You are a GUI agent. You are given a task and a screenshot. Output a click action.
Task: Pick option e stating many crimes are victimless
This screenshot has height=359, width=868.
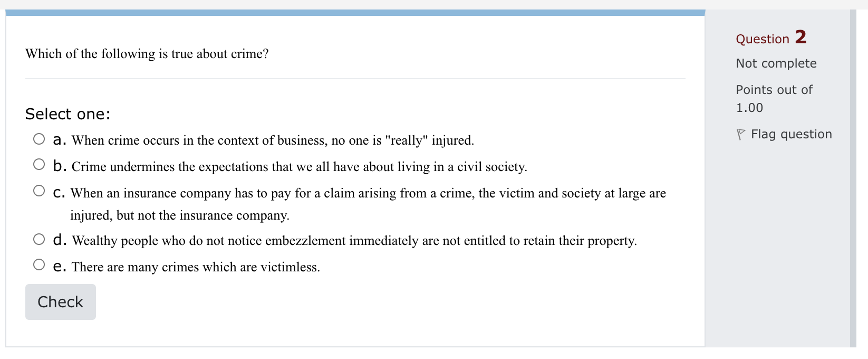(x=39, y=263)
